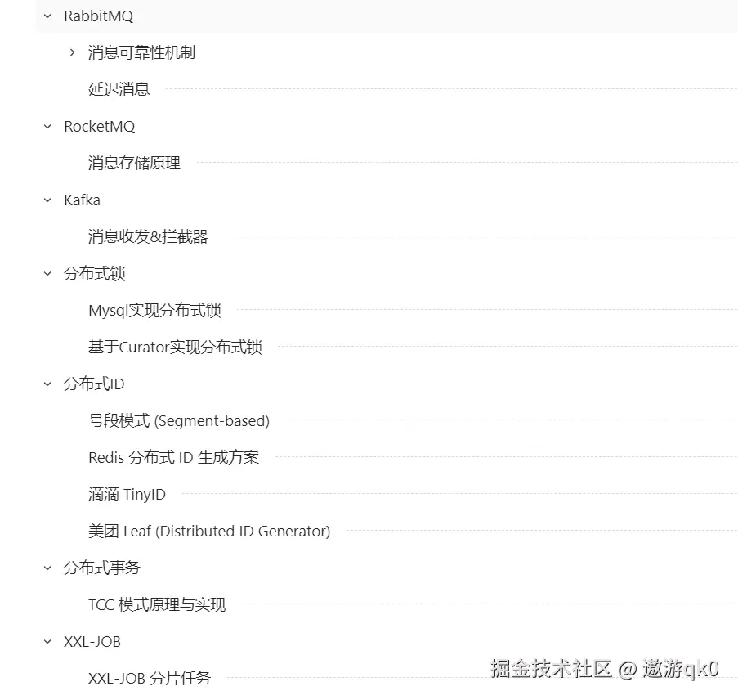Select the 分布式事务 heading
The height and width of the screenshot is (700, 738).
(x=102, y=568)
